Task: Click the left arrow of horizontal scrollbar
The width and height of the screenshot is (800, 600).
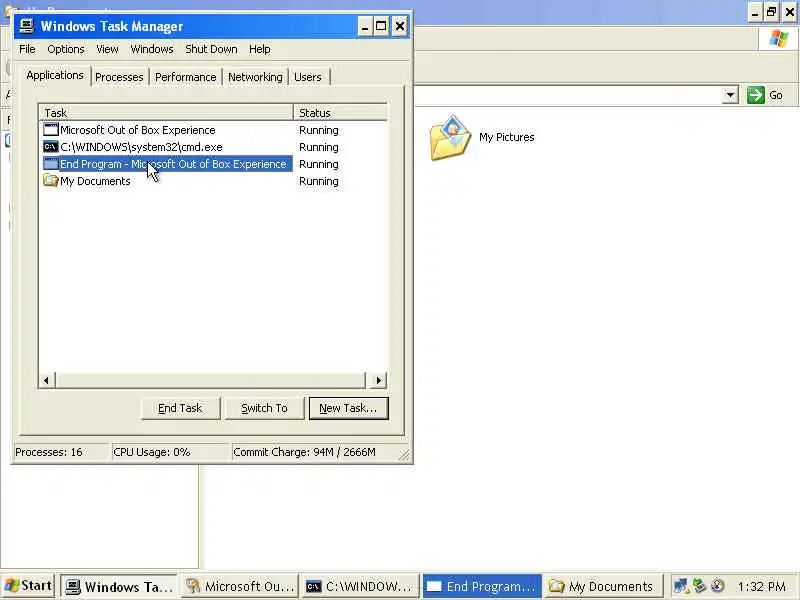Action: (x=46, y=380)
